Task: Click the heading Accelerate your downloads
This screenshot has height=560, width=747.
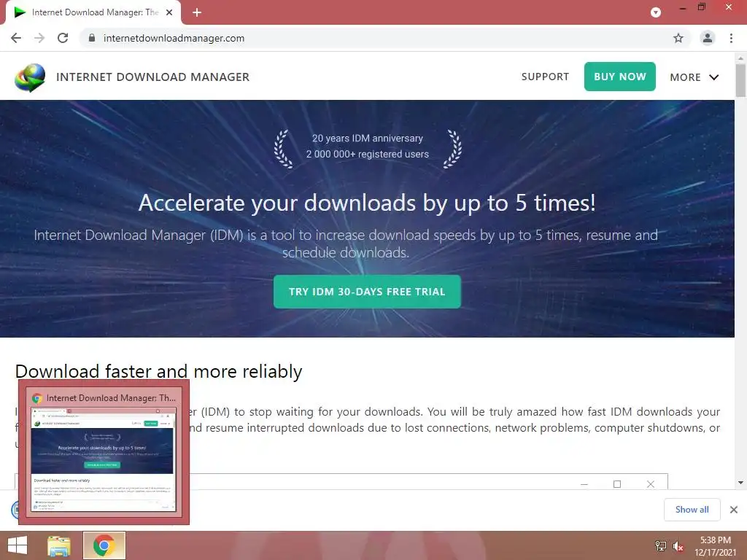Action: click(367, 203)
